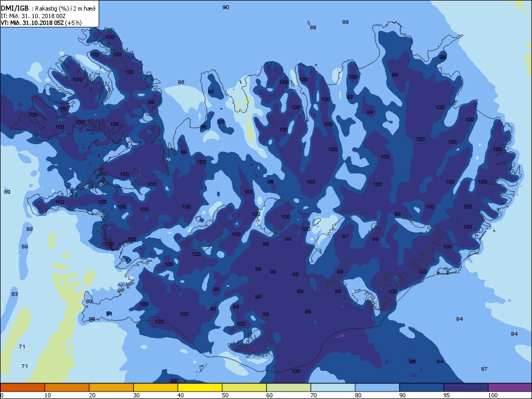532x399 pixels.
Task: Click the legend scale label 70
Action: (313, 395)
